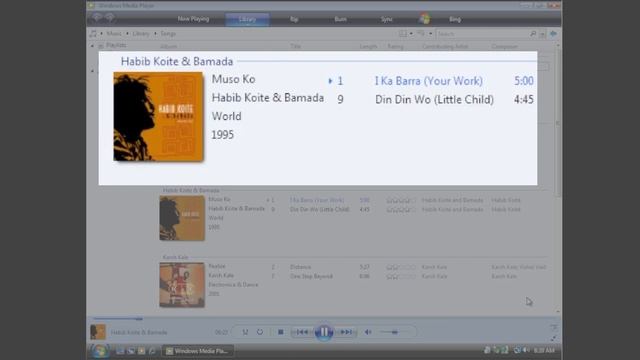The height and width of the screenshot is (360, 640).
Task: Mute the player sound
Action: 368,332
